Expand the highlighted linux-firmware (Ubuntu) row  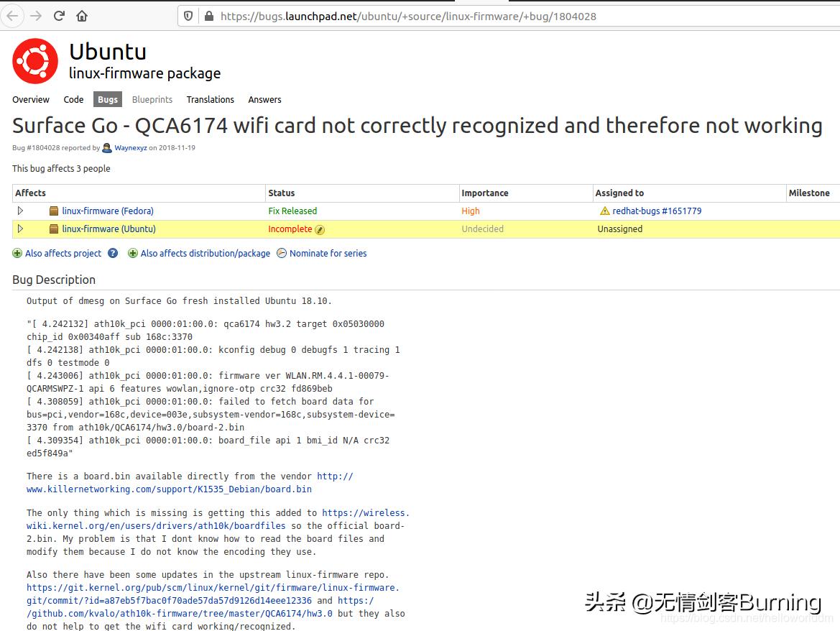[x=21, y=229]
